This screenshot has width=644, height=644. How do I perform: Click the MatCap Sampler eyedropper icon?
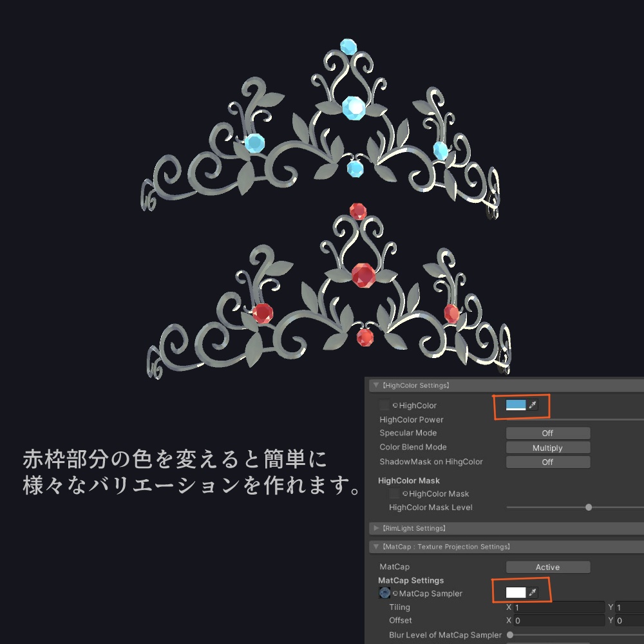[533, 592]
